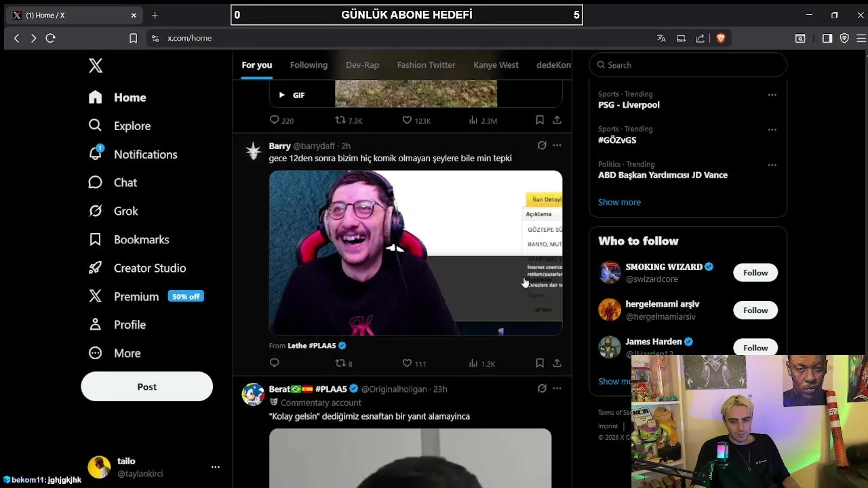Open the laughing streamer video in Barry's post
Viewport: 868px width, 488px height.
point(416,253)
